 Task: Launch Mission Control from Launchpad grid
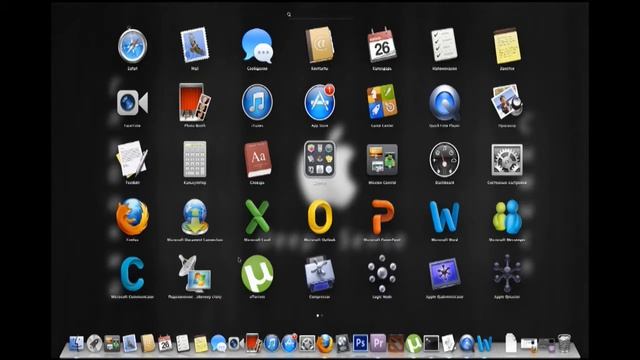[x=382, y=159]
